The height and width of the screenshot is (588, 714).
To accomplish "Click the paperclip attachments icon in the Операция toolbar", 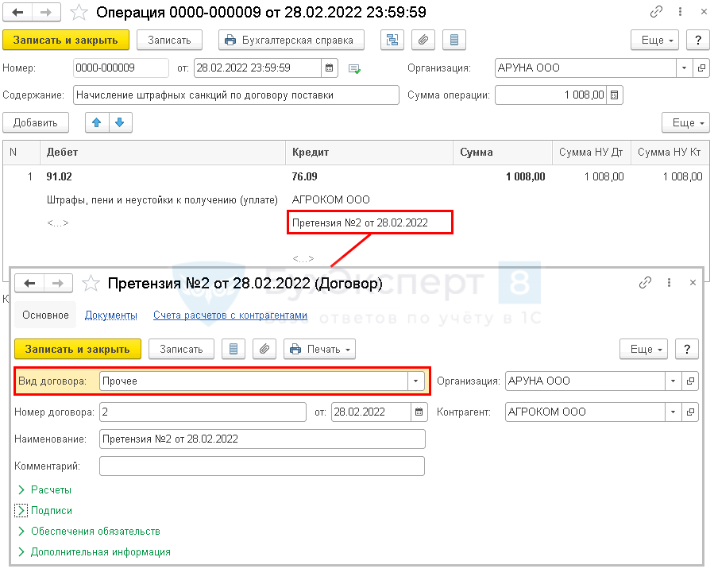I will (x=423, y=40).
